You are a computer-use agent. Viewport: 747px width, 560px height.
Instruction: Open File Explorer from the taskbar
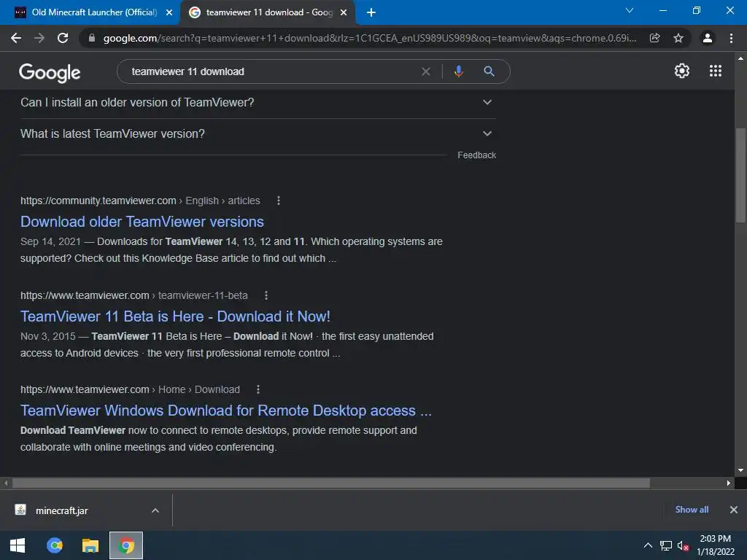click(x=90, y=545)
